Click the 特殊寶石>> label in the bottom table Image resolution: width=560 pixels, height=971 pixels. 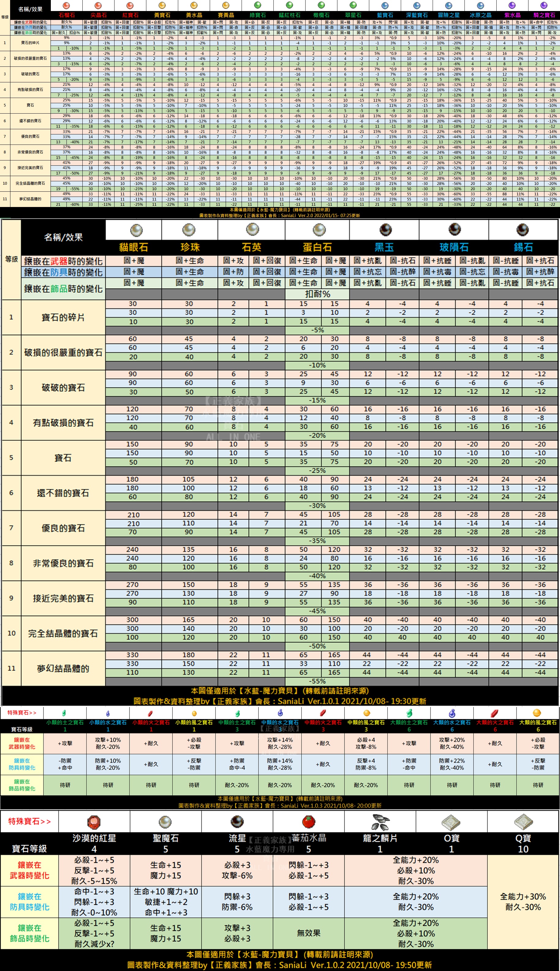click(x=29, y=821)
